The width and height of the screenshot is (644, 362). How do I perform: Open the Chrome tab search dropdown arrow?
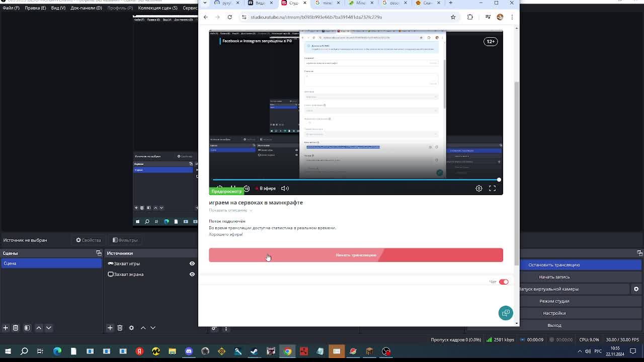pyautogui.click(x=204, y=3)
